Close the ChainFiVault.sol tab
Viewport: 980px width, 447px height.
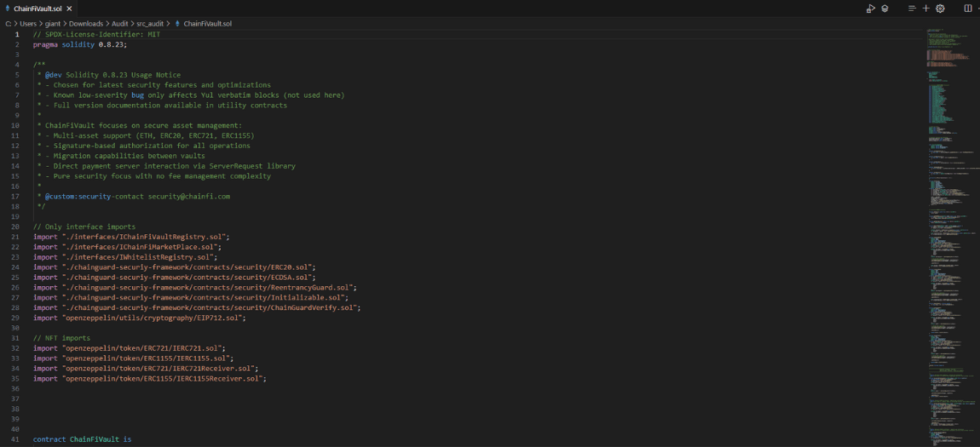tap(69, 9)
